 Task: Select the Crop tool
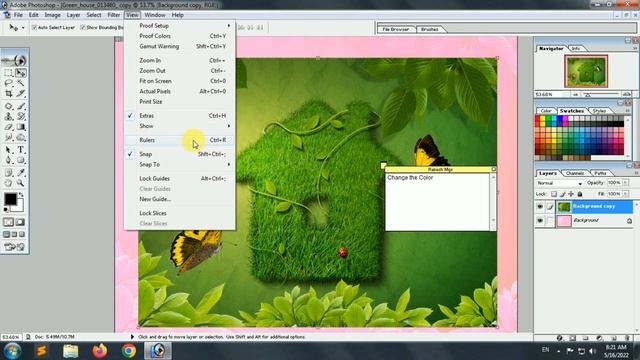point(8,94)
